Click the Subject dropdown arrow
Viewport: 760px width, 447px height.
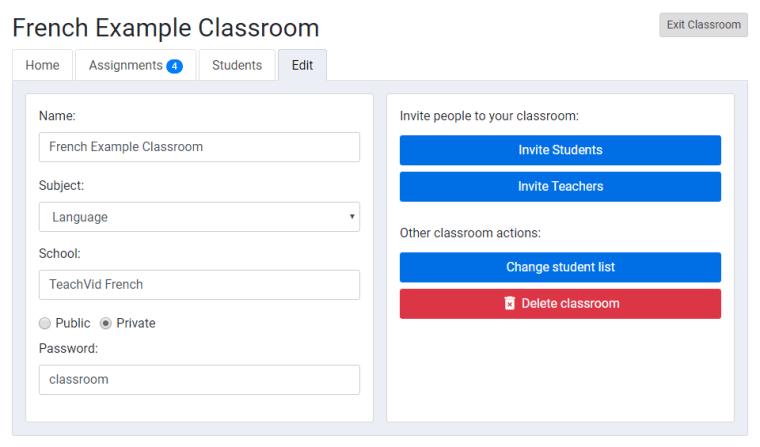(352, 217)
